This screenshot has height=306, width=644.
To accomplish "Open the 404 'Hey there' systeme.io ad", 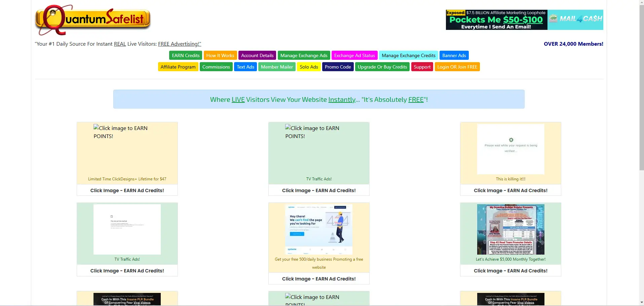I will point(318,229).
